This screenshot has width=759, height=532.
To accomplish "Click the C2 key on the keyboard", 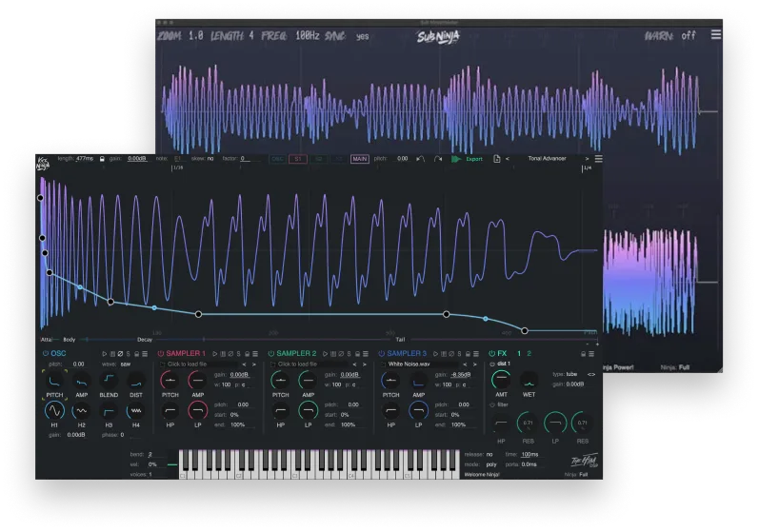I will [x=239, y=465].
